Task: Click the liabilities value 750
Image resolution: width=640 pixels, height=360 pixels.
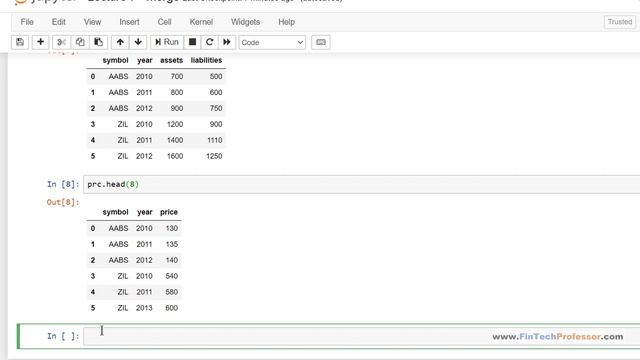Action: click(x=216, y=108)
